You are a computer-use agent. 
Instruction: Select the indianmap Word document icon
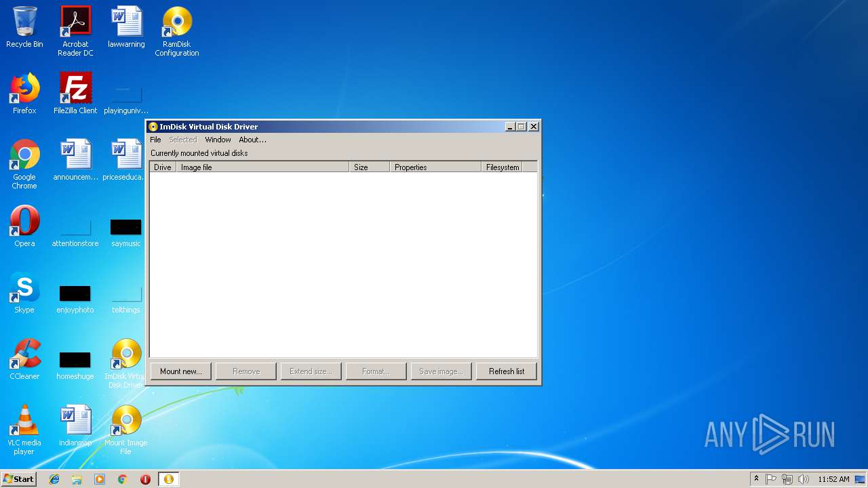[75, 426]
